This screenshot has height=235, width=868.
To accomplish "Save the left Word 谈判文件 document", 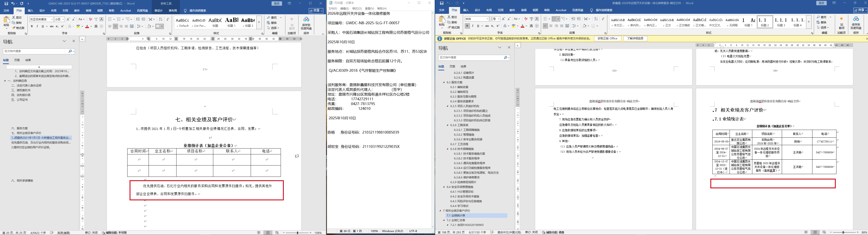I will pyautogui.click(x=6, y=3).
